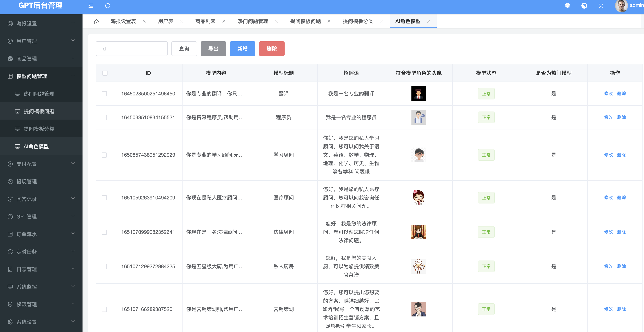Close the 用户表 tab

click(x=181, y=21)
